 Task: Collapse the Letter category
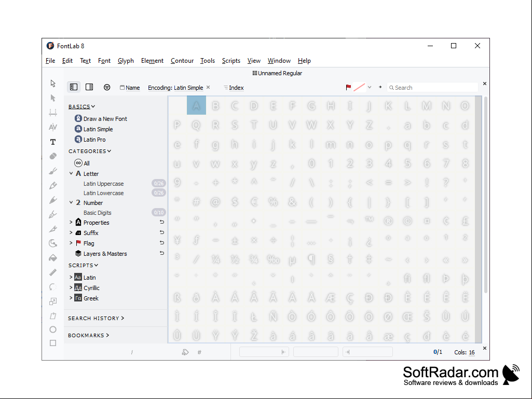[71, 173]
